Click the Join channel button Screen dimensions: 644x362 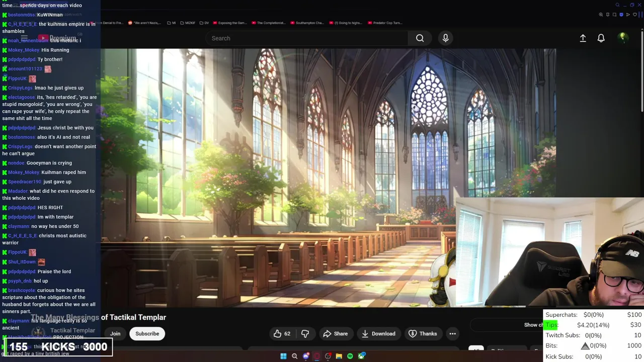click(115, 333)
